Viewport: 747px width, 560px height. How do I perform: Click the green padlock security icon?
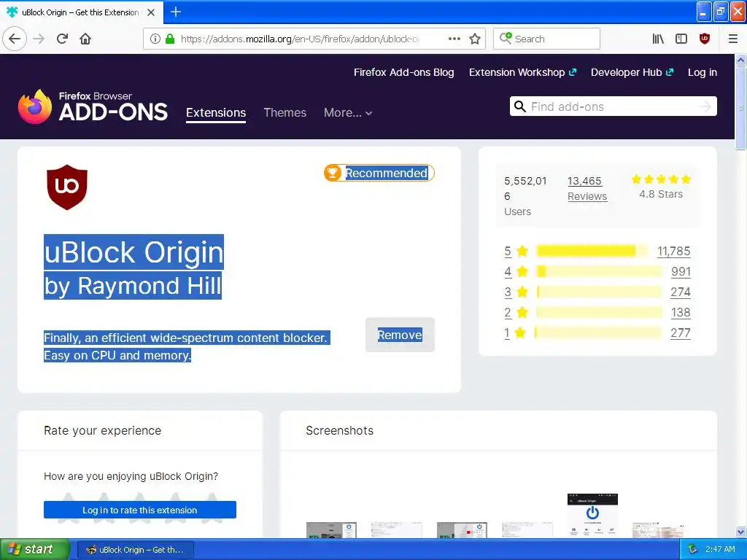169,39
